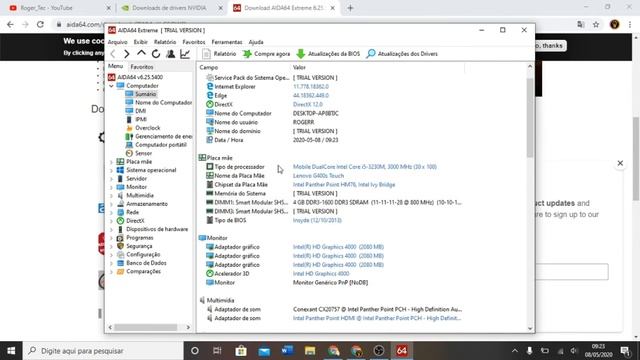640x360 pixels.
Task: Open the Mobile DualCore Intel Core i5-3230M link
Action: 365,167
